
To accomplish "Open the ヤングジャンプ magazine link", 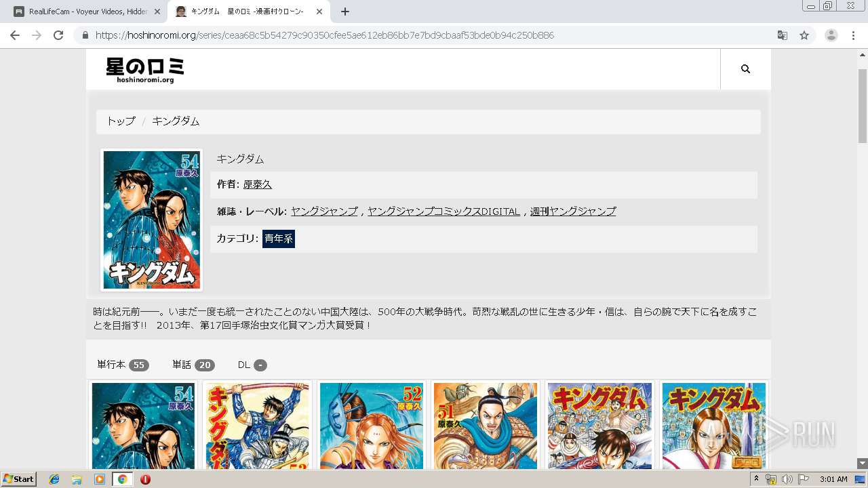I will [x=324, y=211].
